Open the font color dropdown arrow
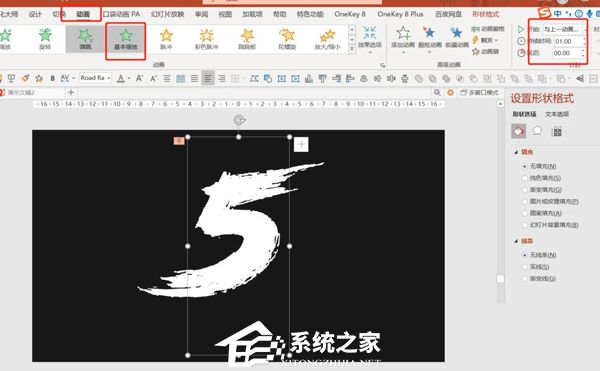This screenshot has height=371, width=600. 129,78
